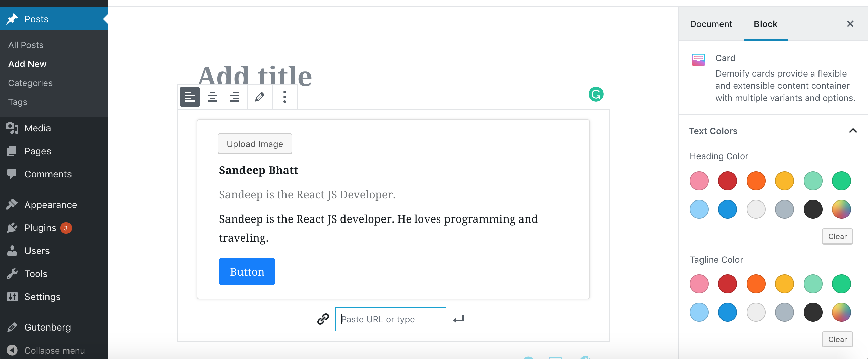
Task: Clear the Heading Color selection
Action: coord(837,236)
